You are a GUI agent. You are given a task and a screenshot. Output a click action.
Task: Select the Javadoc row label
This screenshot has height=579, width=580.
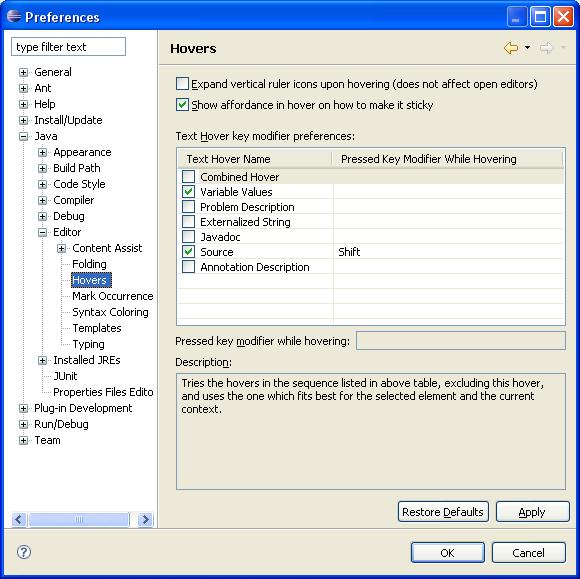(x=220, y=237)
